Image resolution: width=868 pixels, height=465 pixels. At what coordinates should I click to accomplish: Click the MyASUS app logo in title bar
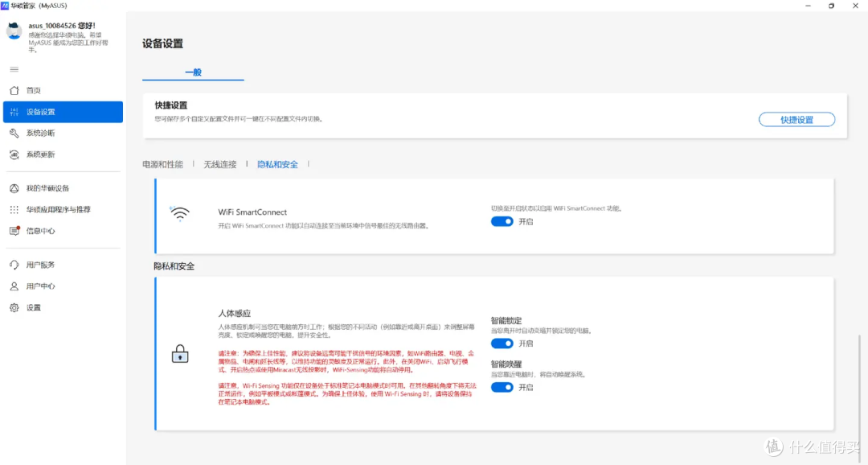(5, 6)
